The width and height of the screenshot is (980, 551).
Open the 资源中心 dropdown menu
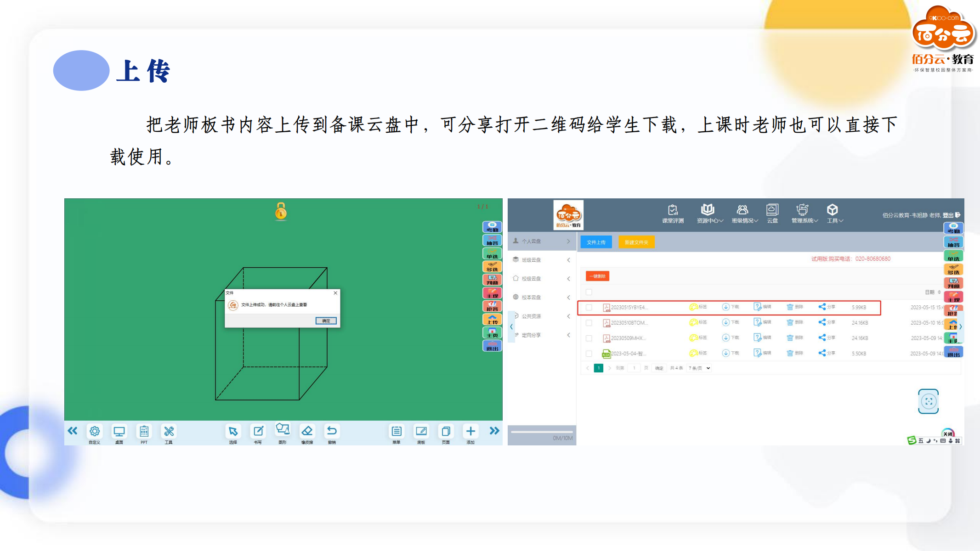(710, 214)
